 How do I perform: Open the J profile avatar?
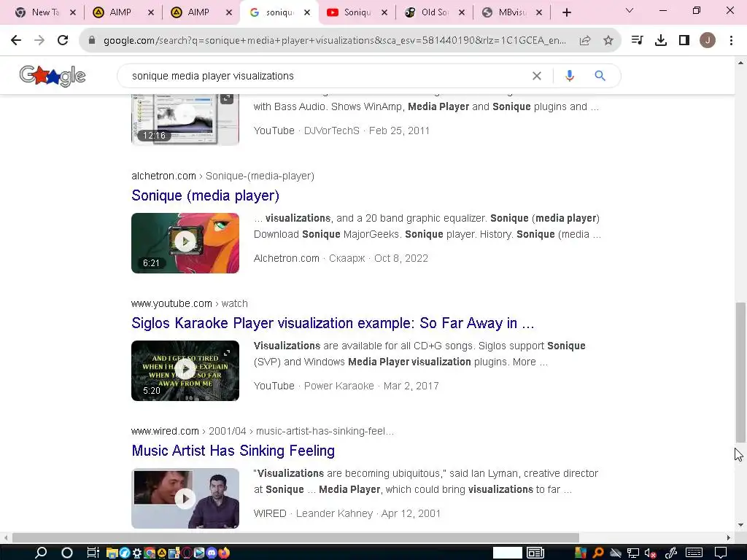(x=708, y=41)
